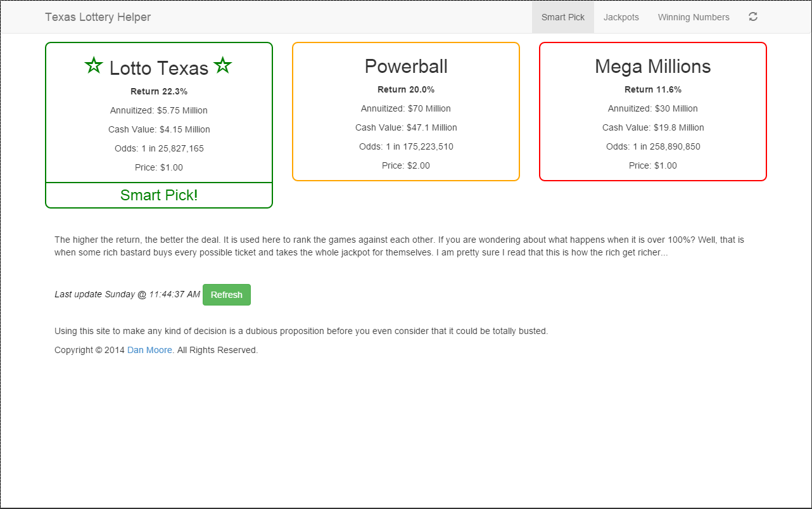Image resolution: width=812 pixels, height=509 pixels.
Task: Select Cash Value: $4.15 Million text
Action: tap(159, 129)
